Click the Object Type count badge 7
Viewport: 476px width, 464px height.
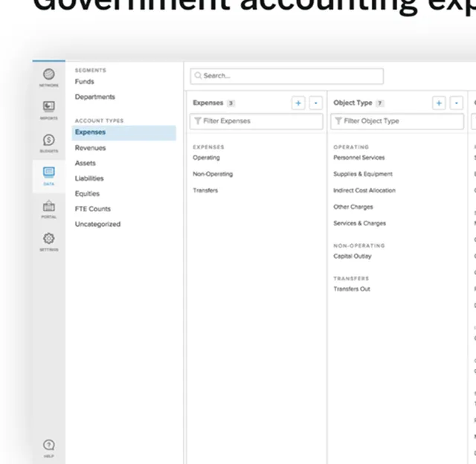[379, 103]
